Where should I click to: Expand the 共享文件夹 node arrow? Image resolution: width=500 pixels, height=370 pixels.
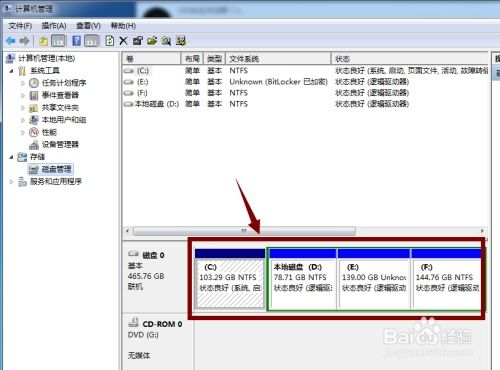click(x=23, y=108)
